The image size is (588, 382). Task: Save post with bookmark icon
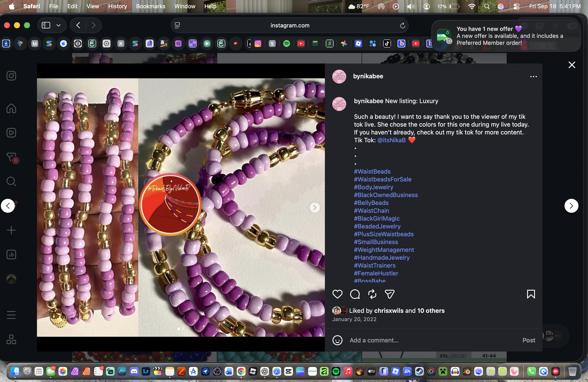(531, 294)
